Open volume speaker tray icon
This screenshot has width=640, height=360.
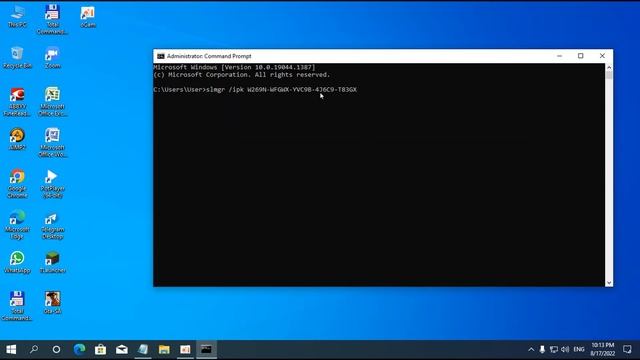click(x=565, y=349)
